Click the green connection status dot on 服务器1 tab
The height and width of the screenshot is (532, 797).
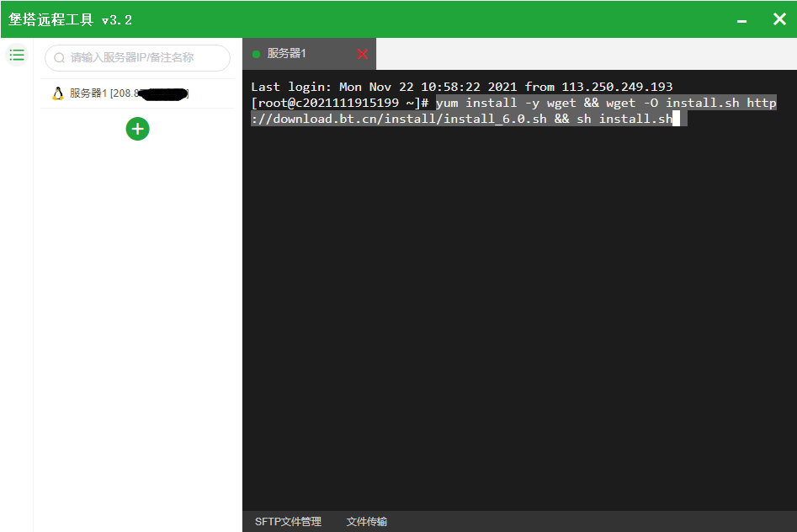[256, 54]
